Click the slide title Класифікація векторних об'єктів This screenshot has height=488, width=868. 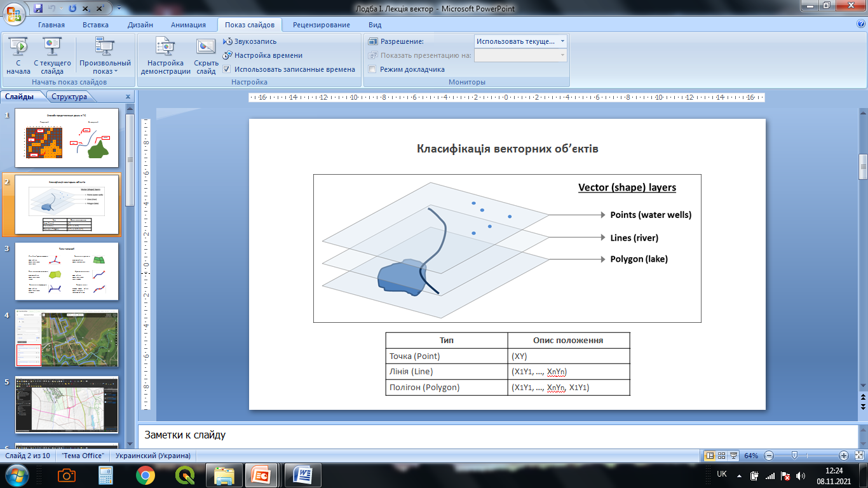pos(507,149)
